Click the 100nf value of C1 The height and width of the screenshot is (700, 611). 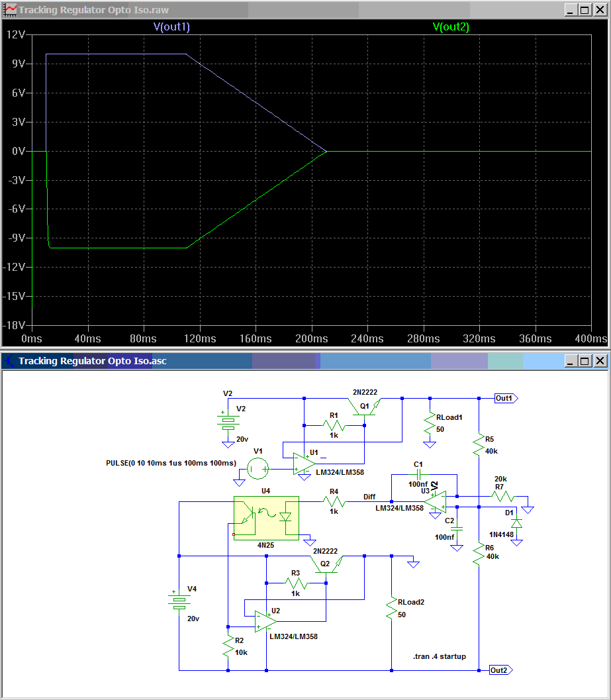pyautogui.click(x=418, y=484)
